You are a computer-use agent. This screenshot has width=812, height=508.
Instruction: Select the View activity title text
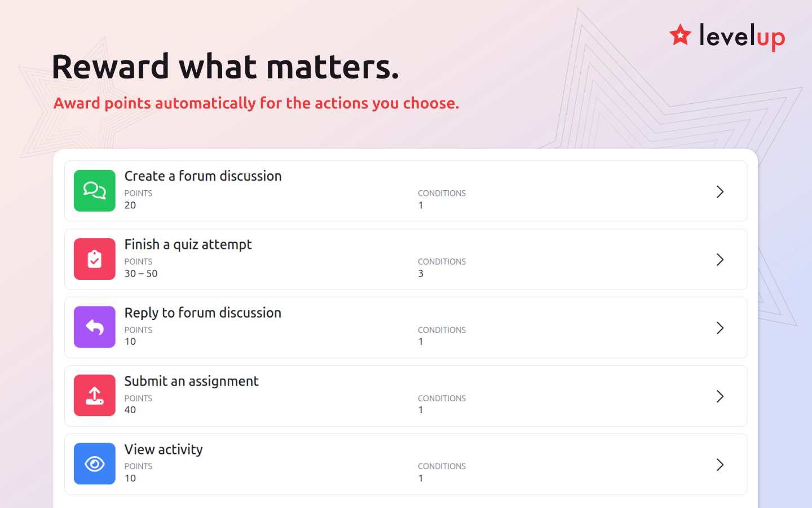pos(164,449)
